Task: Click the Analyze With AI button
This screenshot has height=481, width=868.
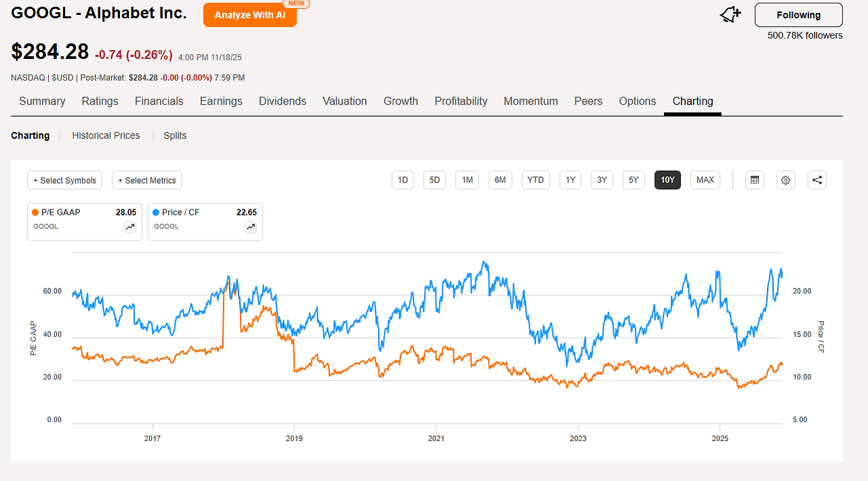Action: (x=250, y=15)
